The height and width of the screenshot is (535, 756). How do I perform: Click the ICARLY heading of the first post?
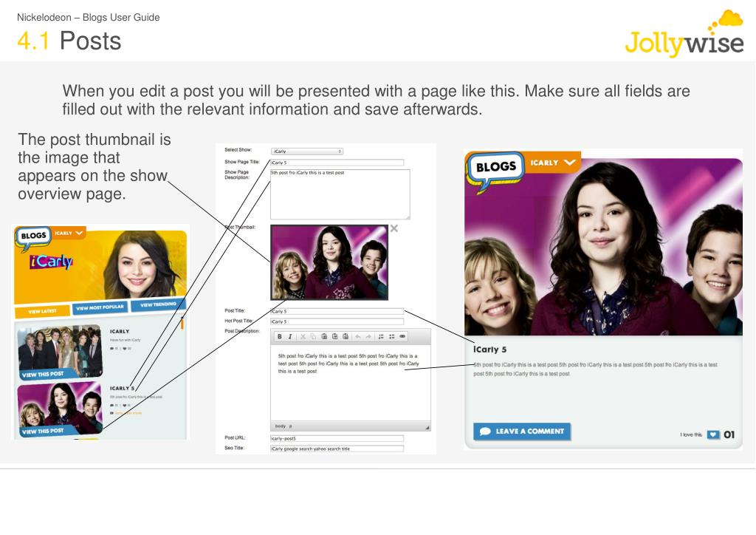tap(120, 332)
